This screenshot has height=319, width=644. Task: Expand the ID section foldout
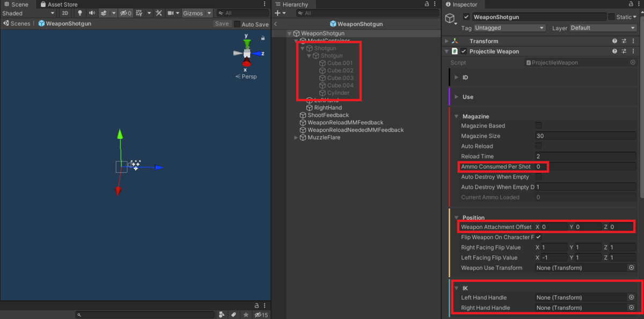[x=457, y=77]
